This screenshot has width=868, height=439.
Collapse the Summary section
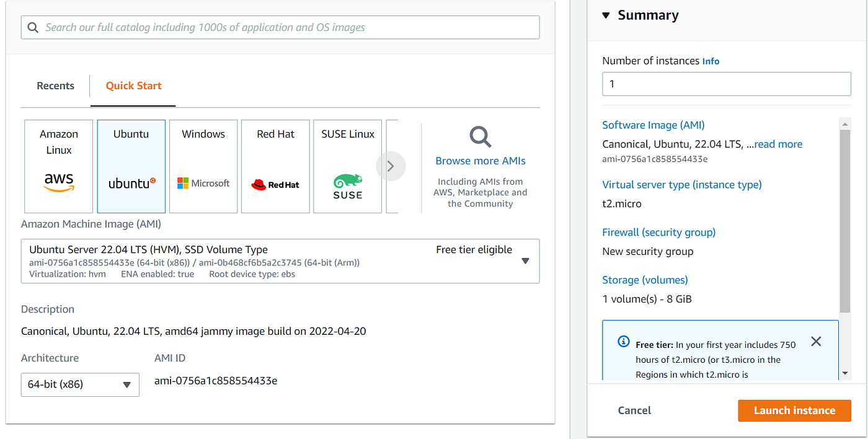(x=606, y=15)
